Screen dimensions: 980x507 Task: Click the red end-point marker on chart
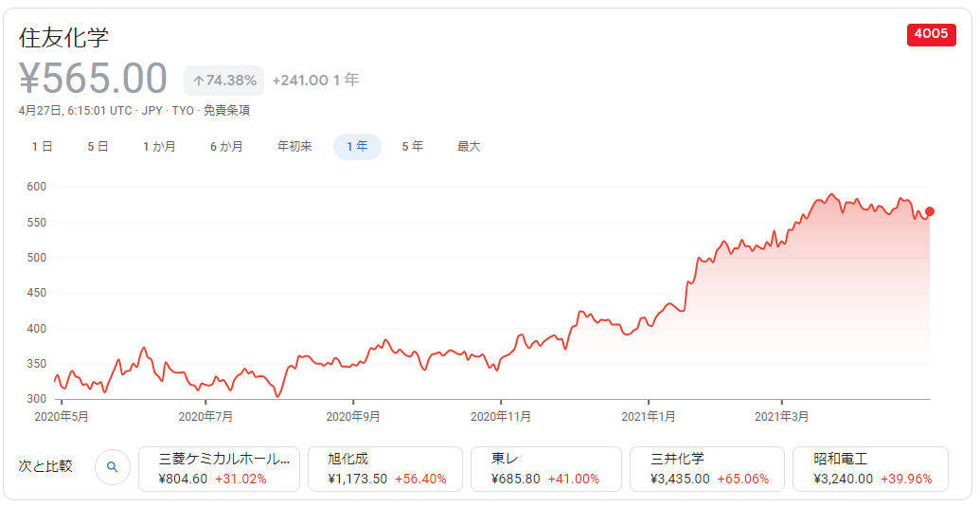[x=930, y=212]
